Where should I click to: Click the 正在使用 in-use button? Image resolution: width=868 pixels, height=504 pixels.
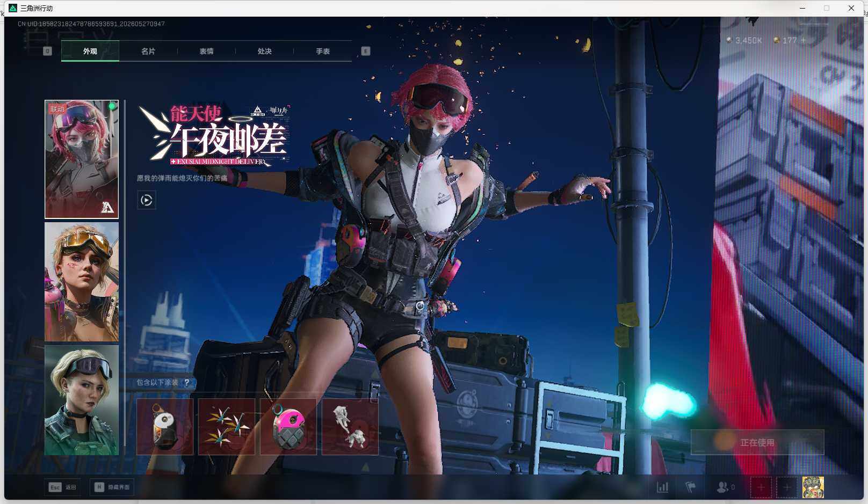(757, 442)
